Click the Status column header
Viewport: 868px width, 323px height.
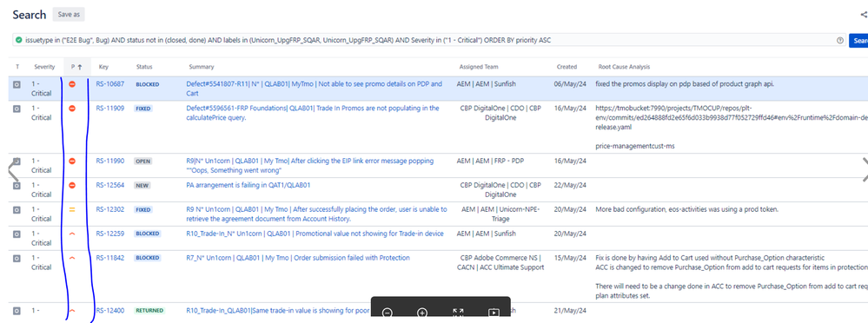tap(144, 67)
